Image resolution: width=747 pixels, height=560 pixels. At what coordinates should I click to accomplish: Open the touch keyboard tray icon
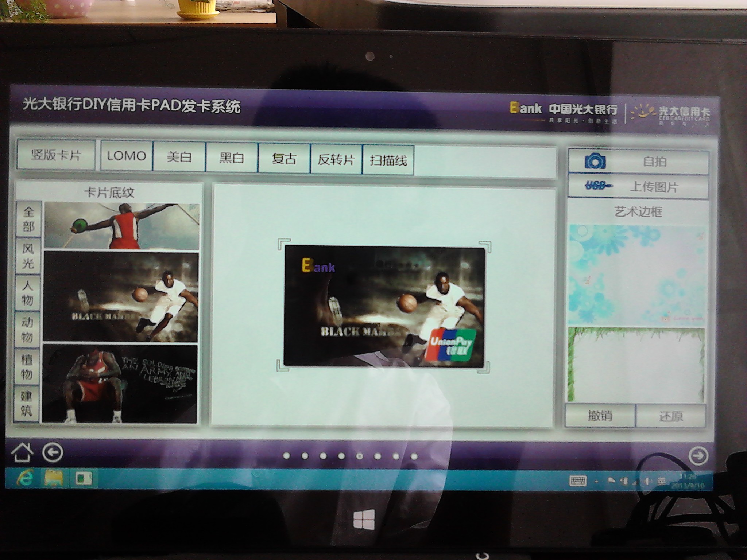577,481
